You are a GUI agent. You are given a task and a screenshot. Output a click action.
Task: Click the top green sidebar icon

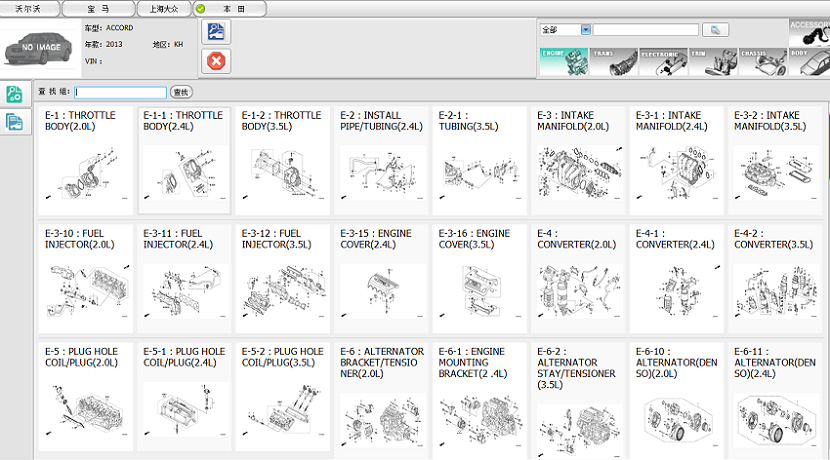tap(15, 95)
